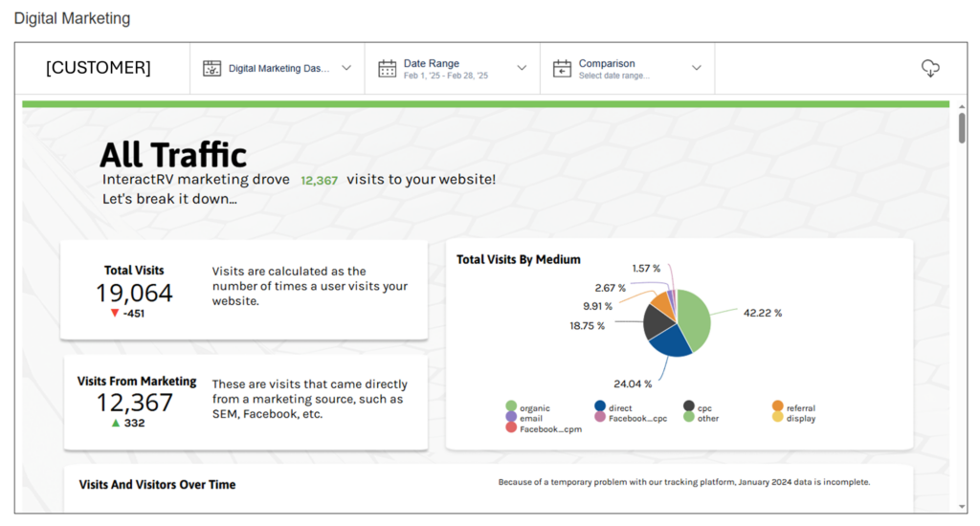Screen dimensions: 980x526
Task: Click the 19,064 Total Visits value
Action: (x=134, y=293)
